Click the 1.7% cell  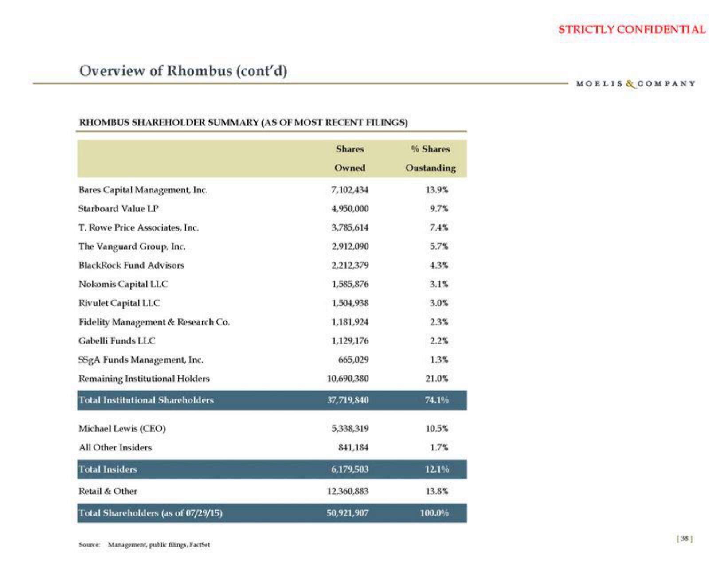(x=439, y=448)
